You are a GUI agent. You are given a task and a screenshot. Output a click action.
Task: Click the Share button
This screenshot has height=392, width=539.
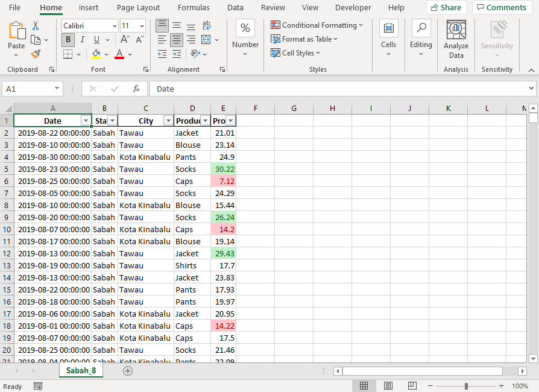[x=446, y=8]
